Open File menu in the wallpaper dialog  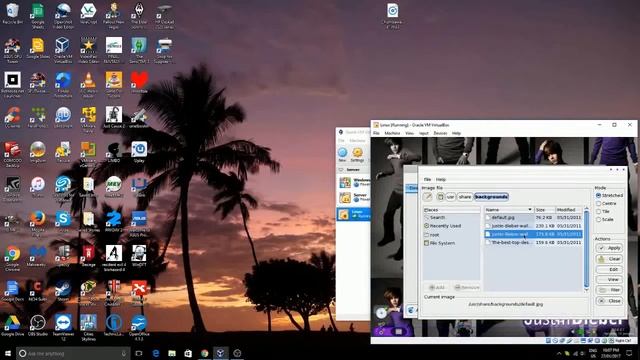tap(427, 179)
